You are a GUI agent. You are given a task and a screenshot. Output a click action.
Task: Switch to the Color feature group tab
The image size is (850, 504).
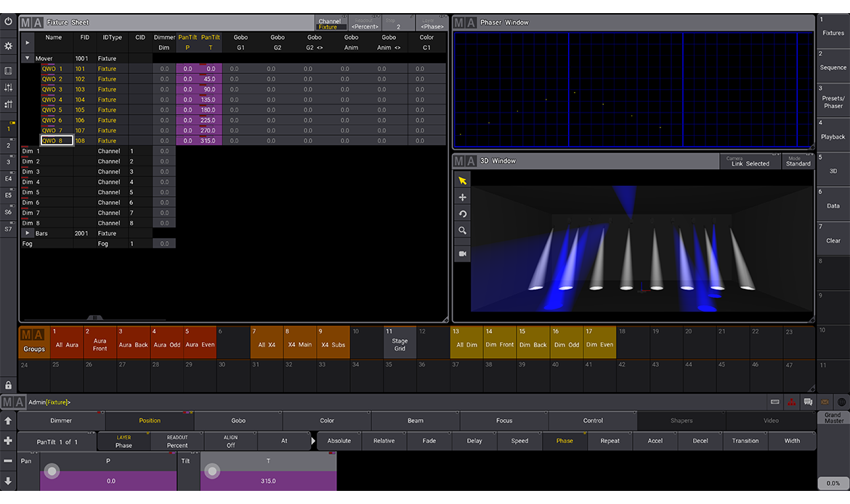coord(327,420)
